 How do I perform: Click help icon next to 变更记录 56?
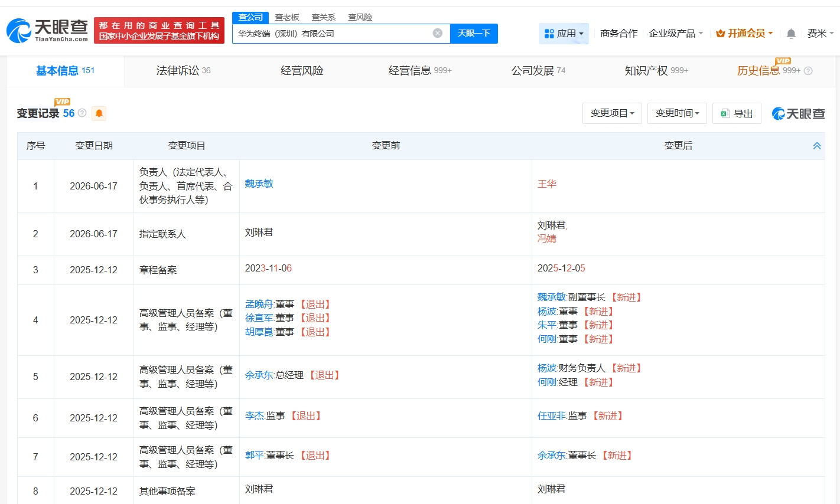point(82,113)
